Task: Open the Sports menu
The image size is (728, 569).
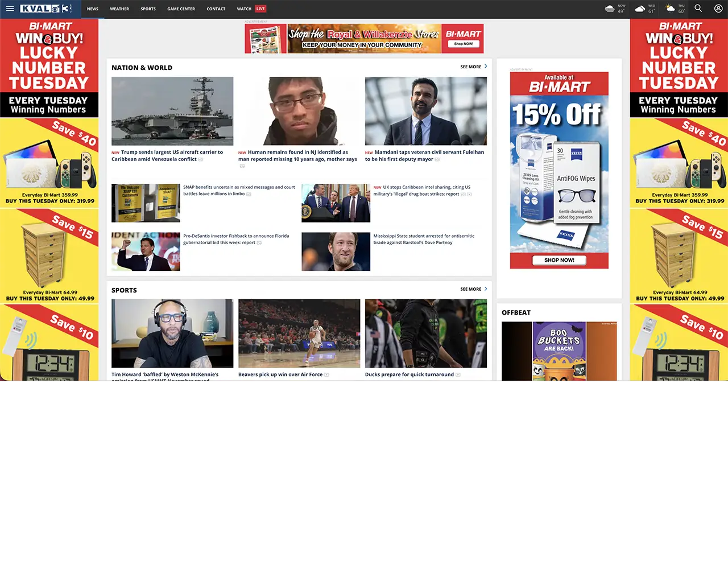Action: click(x=148, y=9)
